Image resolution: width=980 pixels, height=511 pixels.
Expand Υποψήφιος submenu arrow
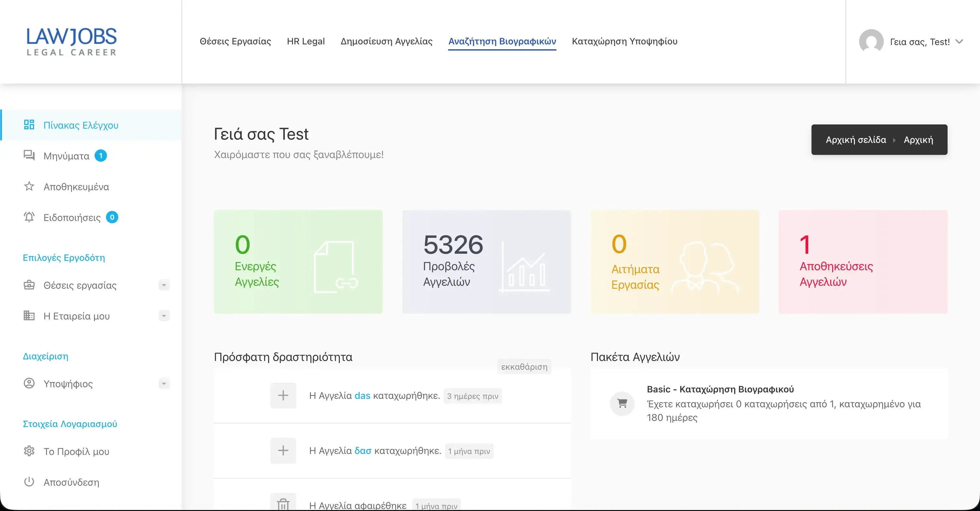[164, 384]
